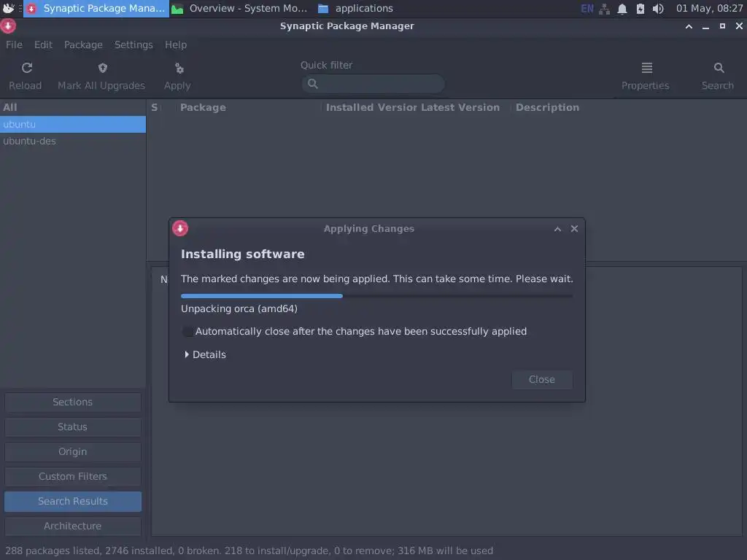This screenshot has width=747, height=560.
Task: Show the Origin filter list
Action: (x=73, y=452)
